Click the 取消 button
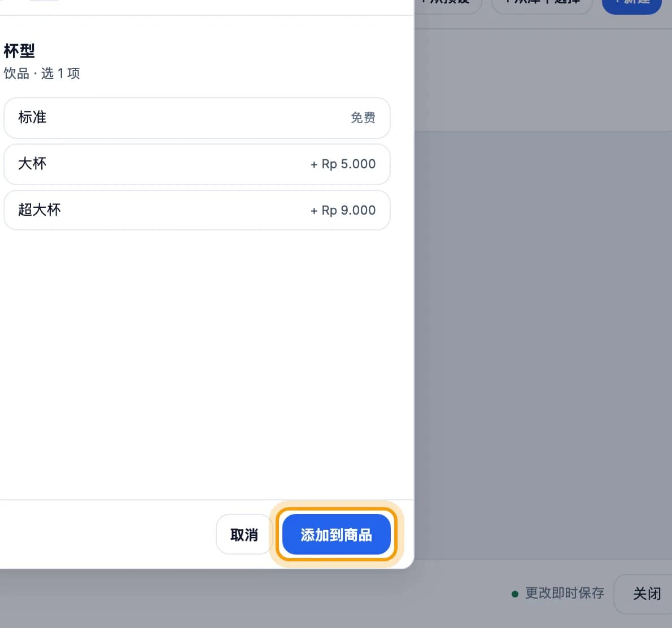The width and height of the screenshot is (672, 628). click(x=245, y=534)
